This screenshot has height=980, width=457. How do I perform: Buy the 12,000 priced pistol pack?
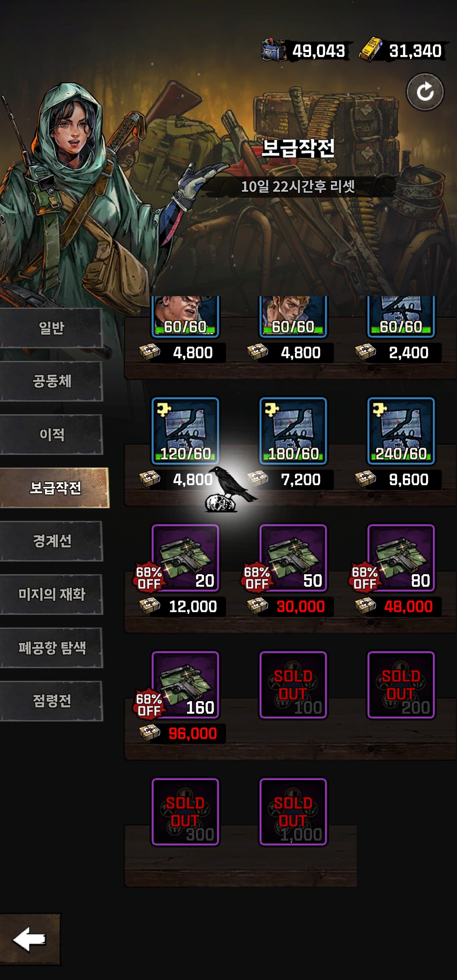[183, 607]
